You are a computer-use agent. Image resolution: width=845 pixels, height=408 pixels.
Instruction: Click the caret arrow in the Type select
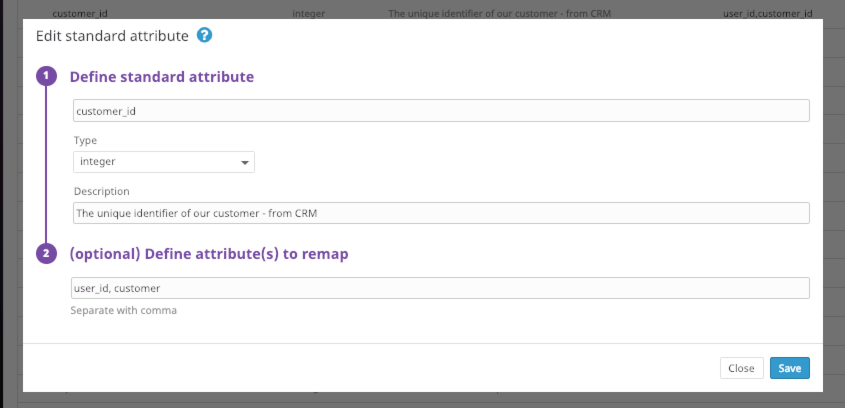coord(245,162)
